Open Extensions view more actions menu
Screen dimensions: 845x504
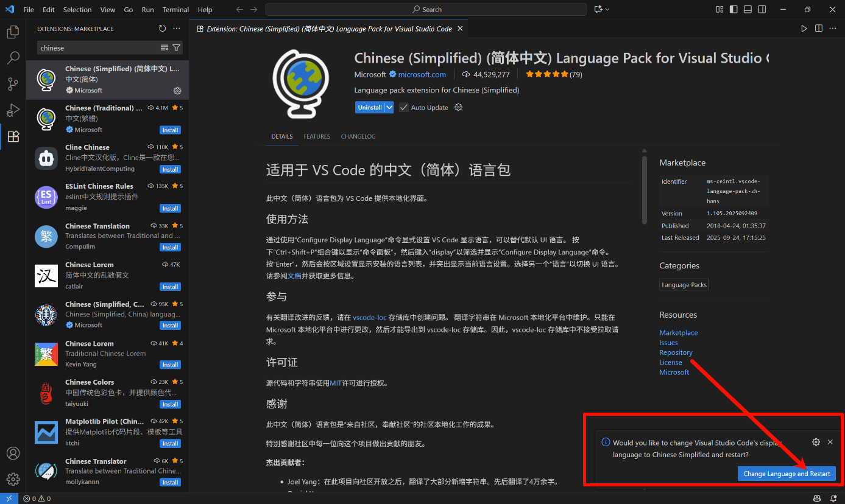coord(177,29)
